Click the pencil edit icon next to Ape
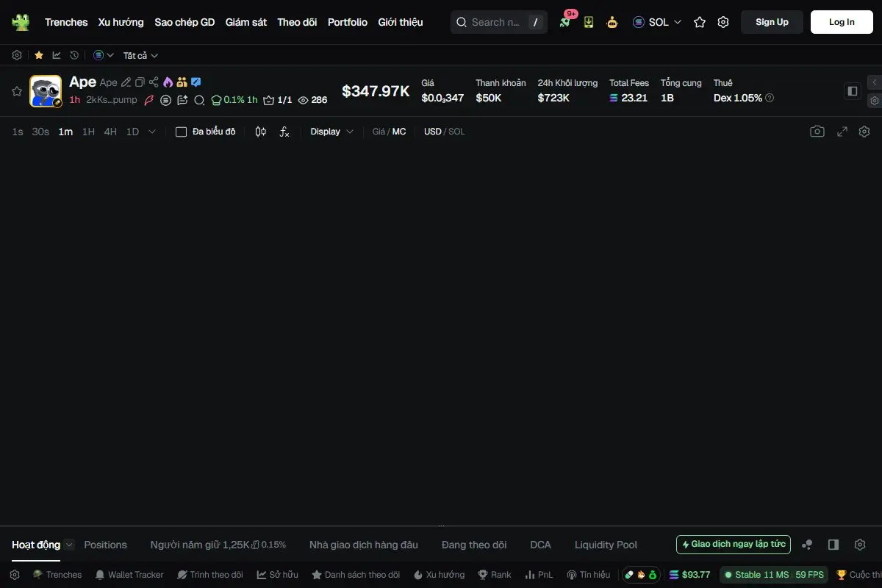Image resolution: width=882 pixels, height=588 pixels. [126, 82]
